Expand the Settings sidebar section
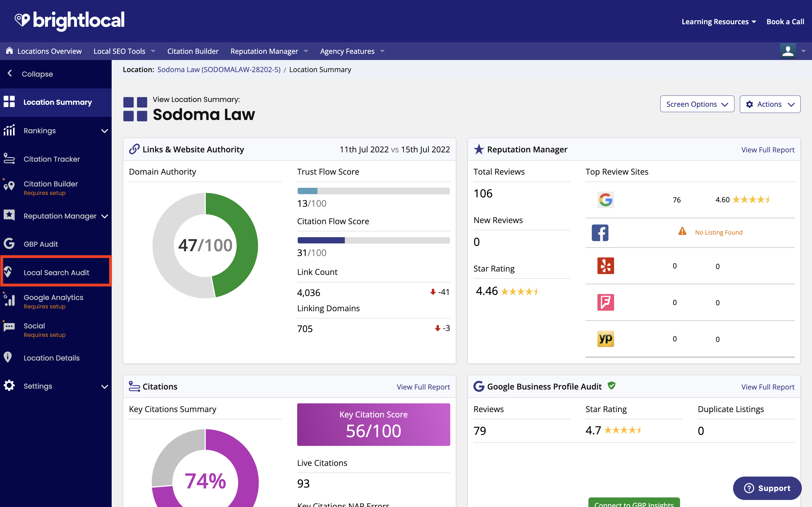 pos(56,386)
